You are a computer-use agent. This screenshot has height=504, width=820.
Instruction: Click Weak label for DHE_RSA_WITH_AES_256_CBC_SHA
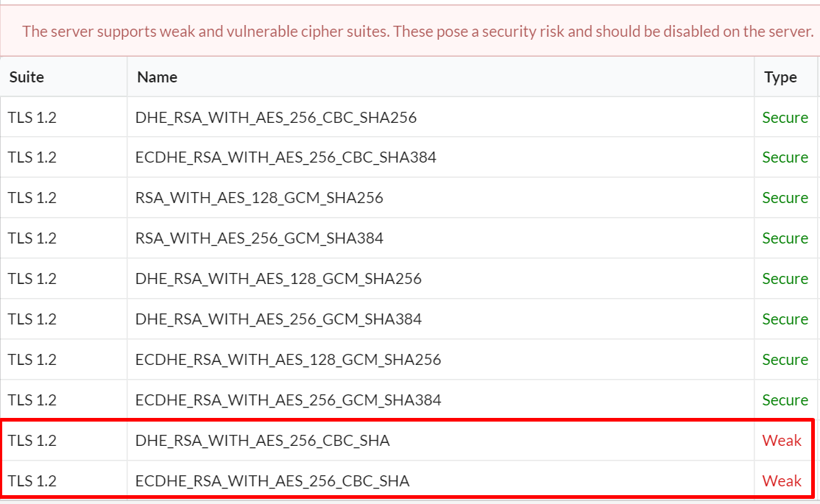pyautogui.click(x=782, y=441)
